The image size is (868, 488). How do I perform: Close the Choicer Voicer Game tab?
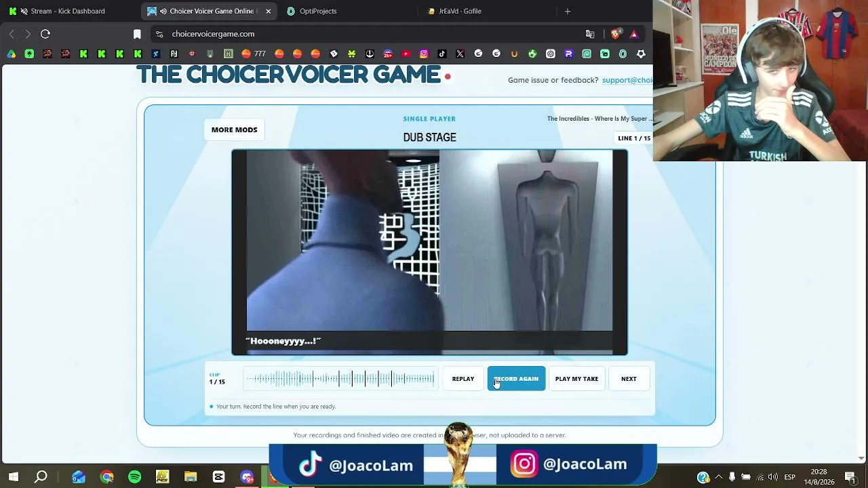[268, 11]
